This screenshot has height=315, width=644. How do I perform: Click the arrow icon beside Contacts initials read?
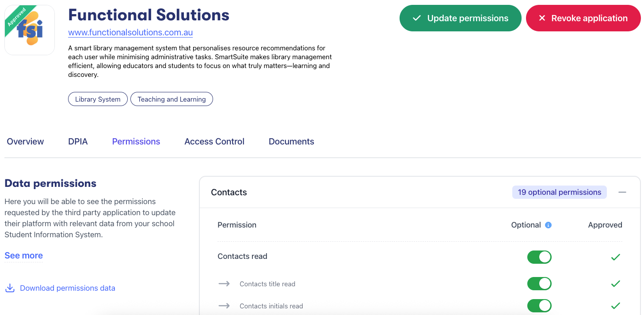(224, 306)
